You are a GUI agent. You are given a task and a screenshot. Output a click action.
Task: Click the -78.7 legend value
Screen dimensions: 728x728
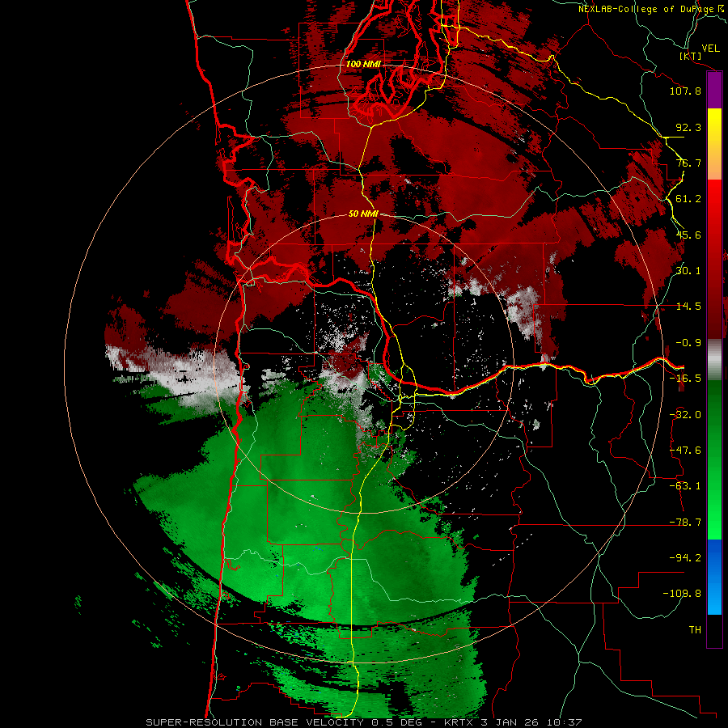(685, 523)
